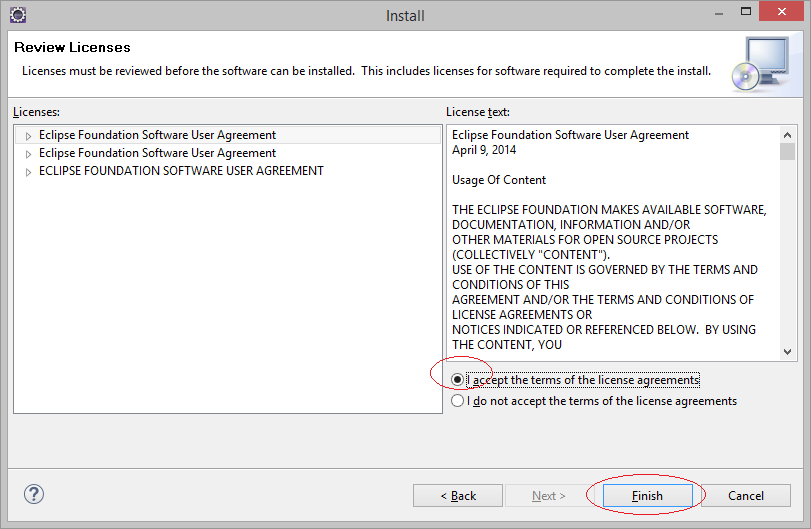Screen dimensions: 811x529
Task: Expand the second Eclipse Foundation Software User Agreement
Action: [28, 154]
